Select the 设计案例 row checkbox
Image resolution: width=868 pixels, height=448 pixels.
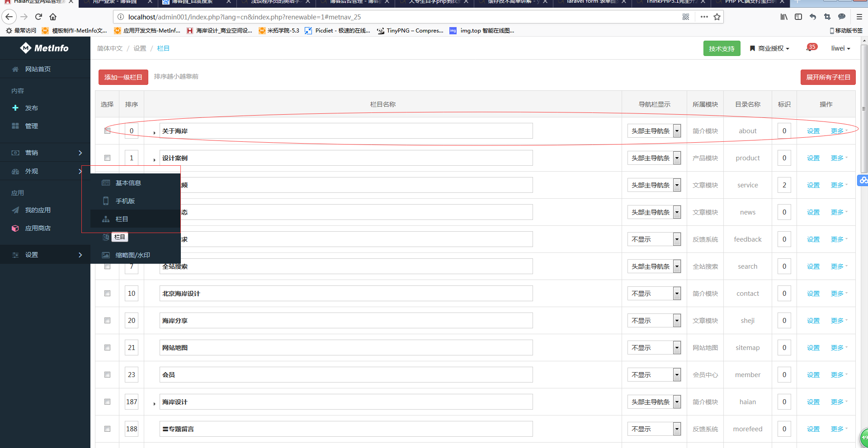[107, 158]
